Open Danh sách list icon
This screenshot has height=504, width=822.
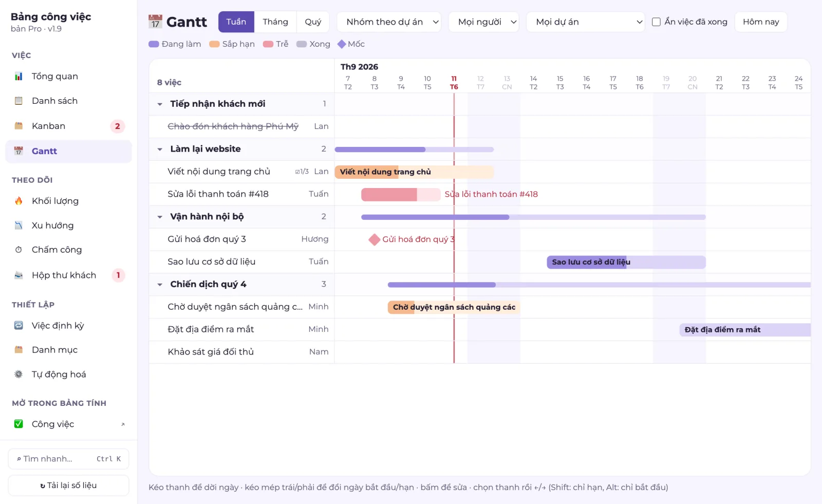[18, 101]
